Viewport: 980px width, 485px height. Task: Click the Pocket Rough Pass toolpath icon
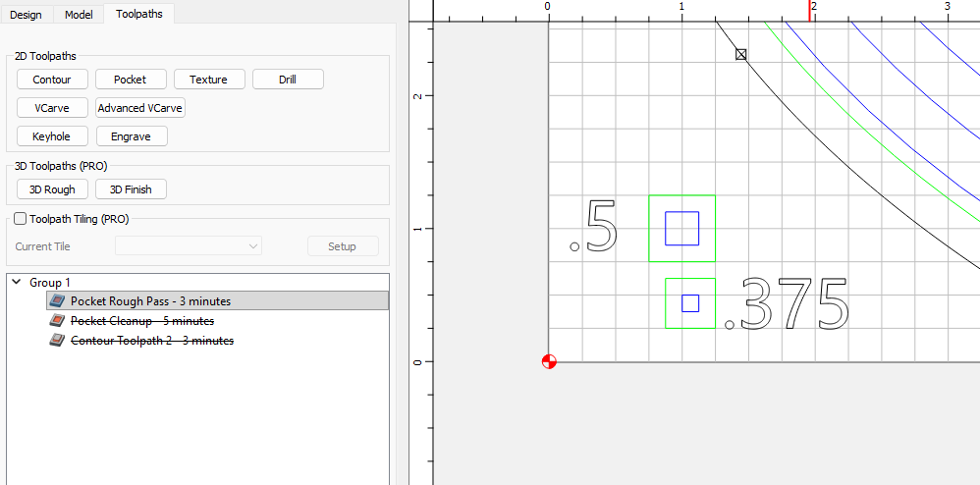[x=57, y=301]
